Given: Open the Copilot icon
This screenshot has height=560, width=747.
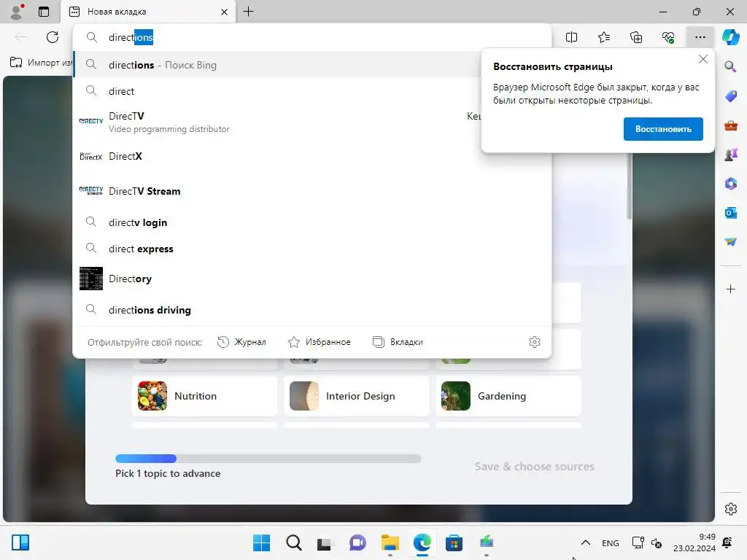Looking at the screenshot, I should coord(731,37).
